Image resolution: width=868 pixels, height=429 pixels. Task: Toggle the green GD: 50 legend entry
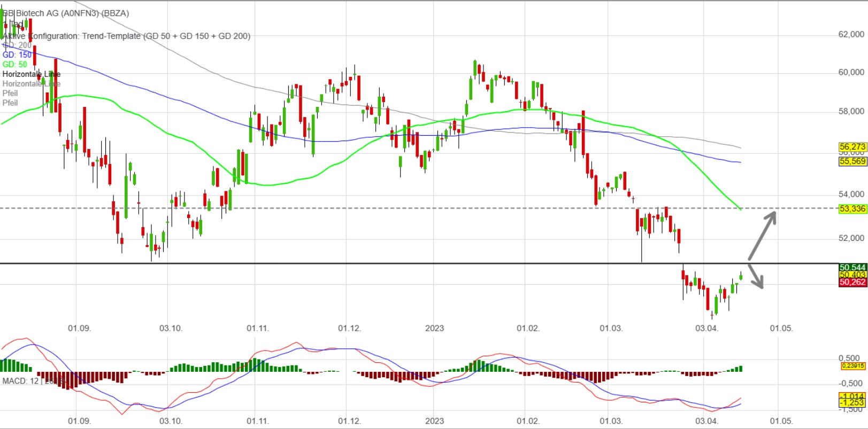[15, 65]
